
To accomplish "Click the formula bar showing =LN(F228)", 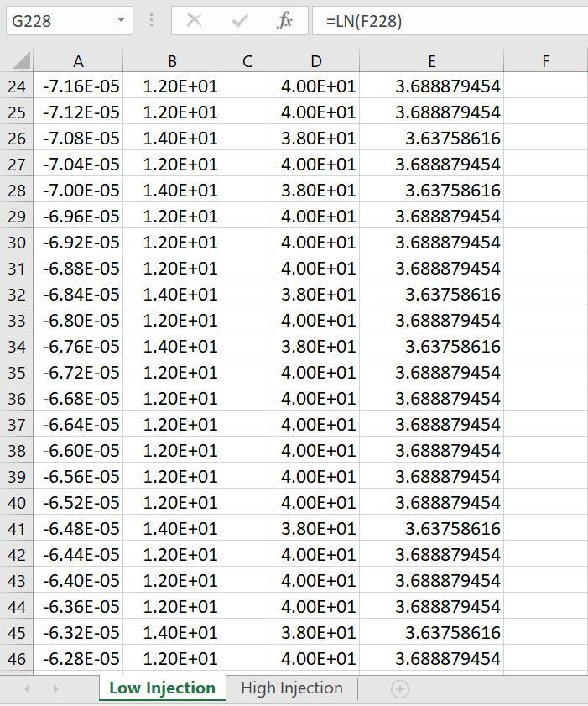I will (x=450, y=21).
